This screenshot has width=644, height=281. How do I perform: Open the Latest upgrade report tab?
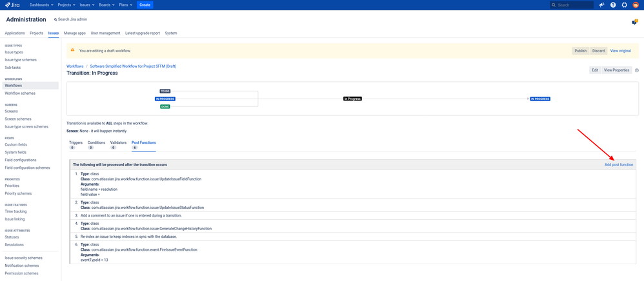(x=143, y=34)
